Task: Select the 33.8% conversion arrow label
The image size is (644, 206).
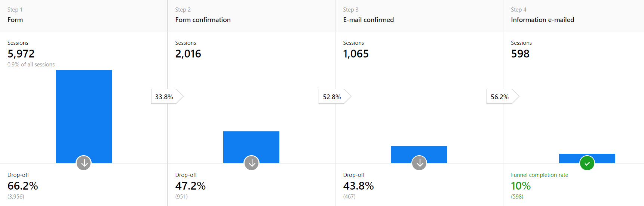Action: 165,97
